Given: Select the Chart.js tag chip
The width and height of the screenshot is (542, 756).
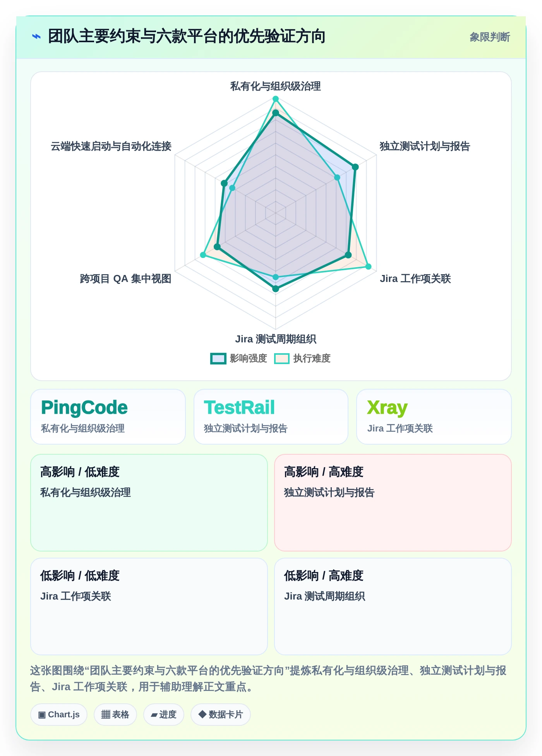Looking at the screenshot, I should (x=59, y=715).
